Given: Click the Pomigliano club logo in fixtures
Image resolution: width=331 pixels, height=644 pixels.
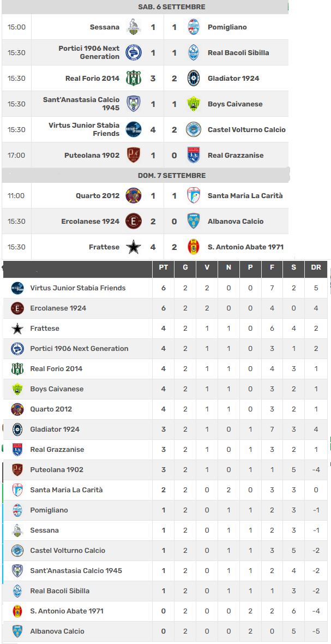Looking at the screenshot, I should pos(194,27).
